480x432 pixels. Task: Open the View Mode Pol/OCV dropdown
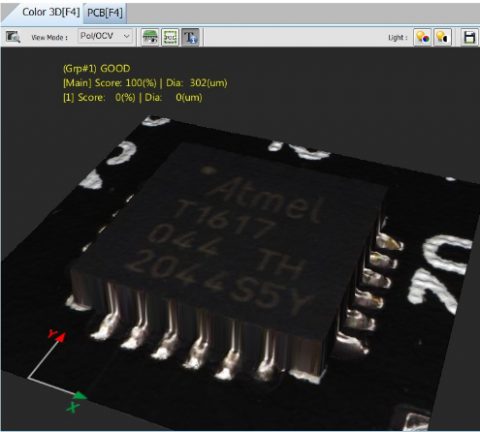[x=105, y=36]
